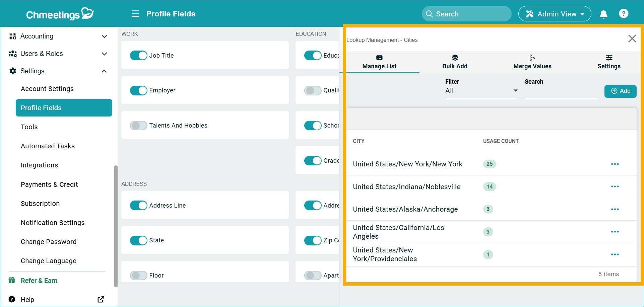Open actions menu for New York row
Image resolution: width=644 pixels, height=307 pixels.
point(615,164)
